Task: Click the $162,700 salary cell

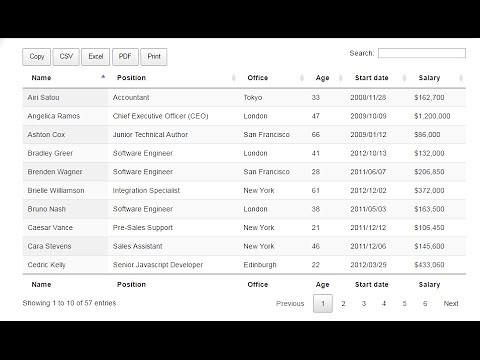Action: (x=437, y=98)
